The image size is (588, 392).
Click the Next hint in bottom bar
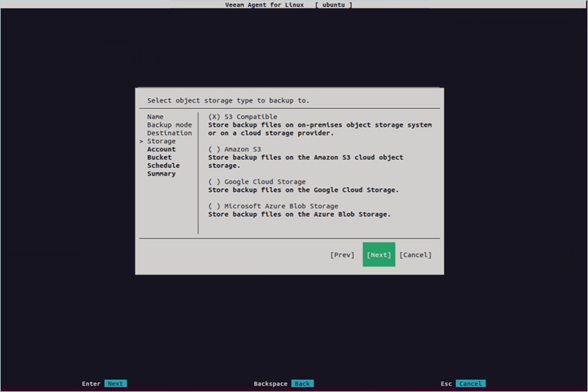[x=116, y=384]
